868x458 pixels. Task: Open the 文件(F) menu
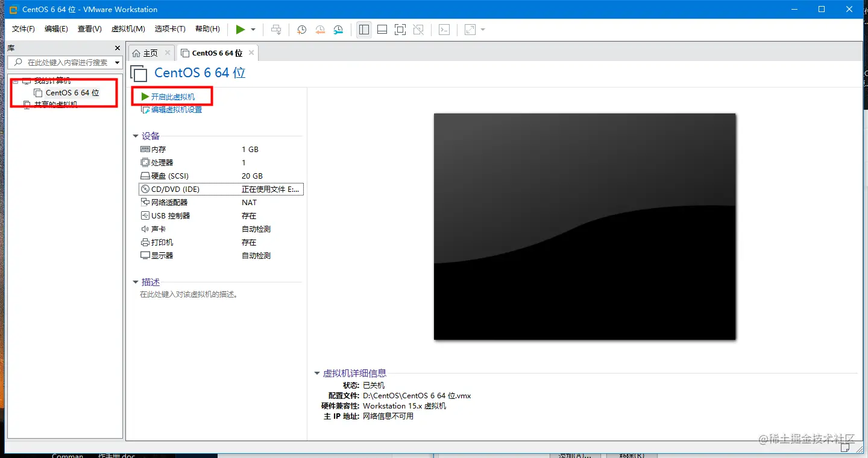pos(24,29)
